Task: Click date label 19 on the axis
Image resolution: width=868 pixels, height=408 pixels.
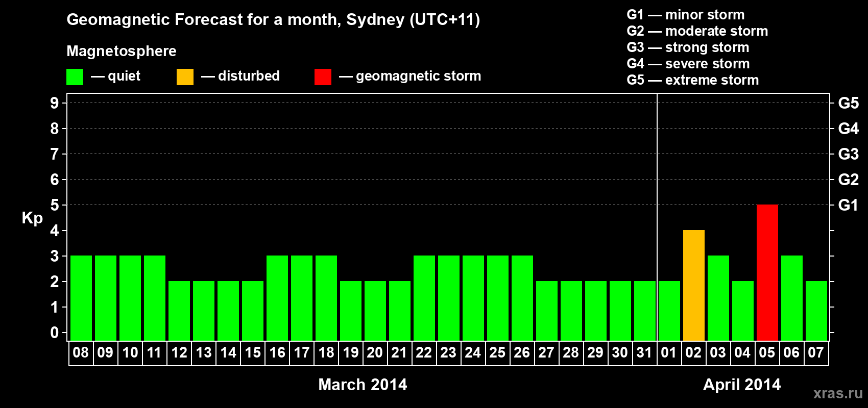Action: (350, 353)
